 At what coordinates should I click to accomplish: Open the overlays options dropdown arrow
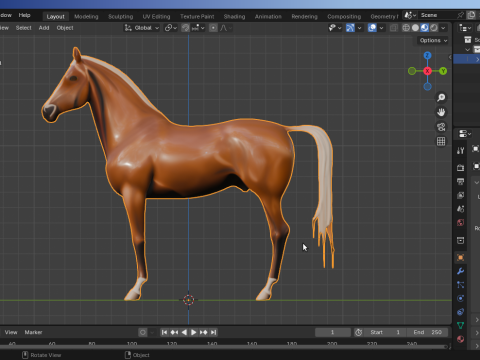(381, 28)
